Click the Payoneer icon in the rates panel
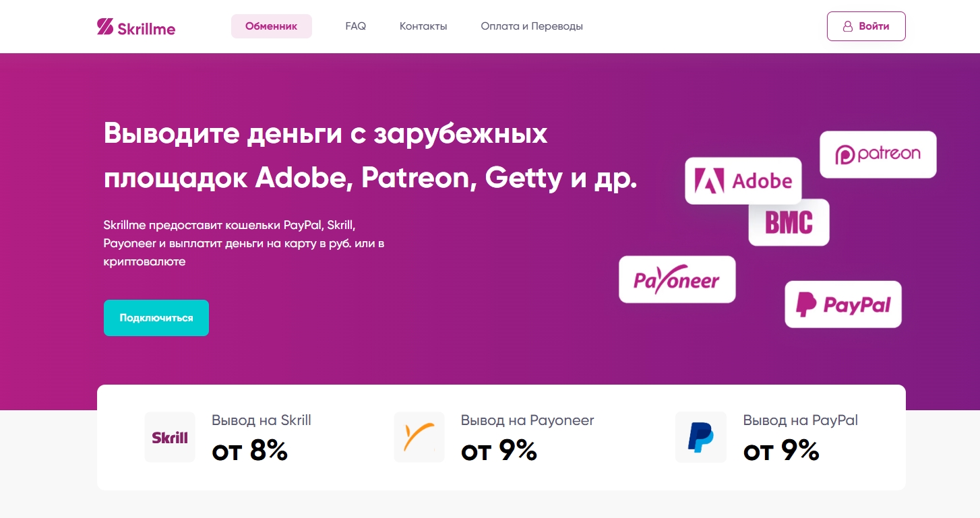The image size is (980, 518). [x=419, y=437]
